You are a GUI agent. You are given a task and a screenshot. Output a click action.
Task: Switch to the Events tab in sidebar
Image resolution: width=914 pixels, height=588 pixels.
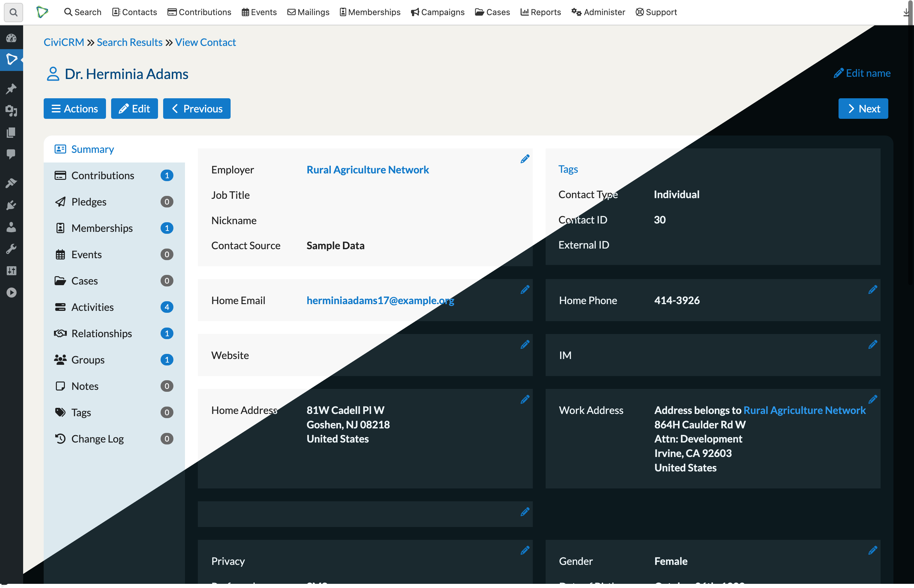tap(114, 255)
